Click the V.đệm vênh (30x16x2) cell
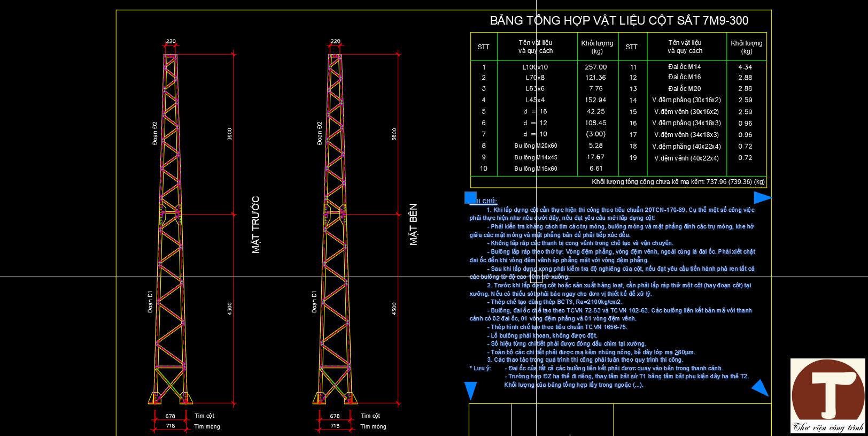Screen dimensions: 868x436 click(687, 112)
